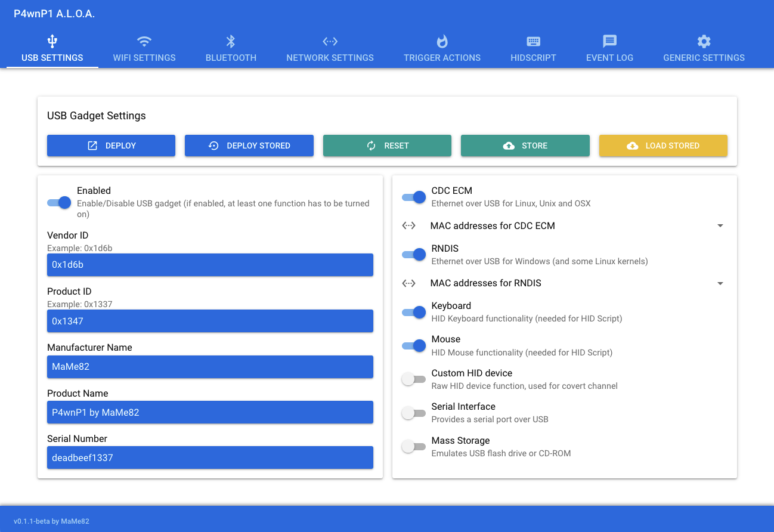The width and height of the screenshot is (774, 532).
Task: Switch to the WiFi Settings tab label
Action: click(144, 58)
